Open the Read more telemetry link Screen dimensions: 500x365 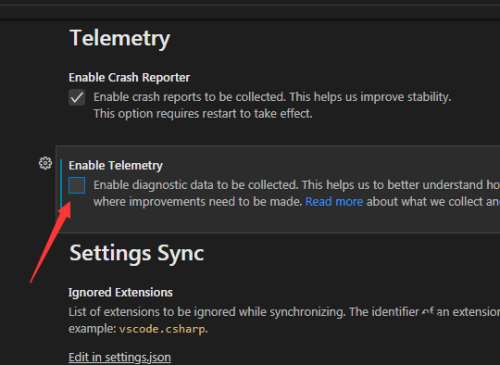coord(334,202)
